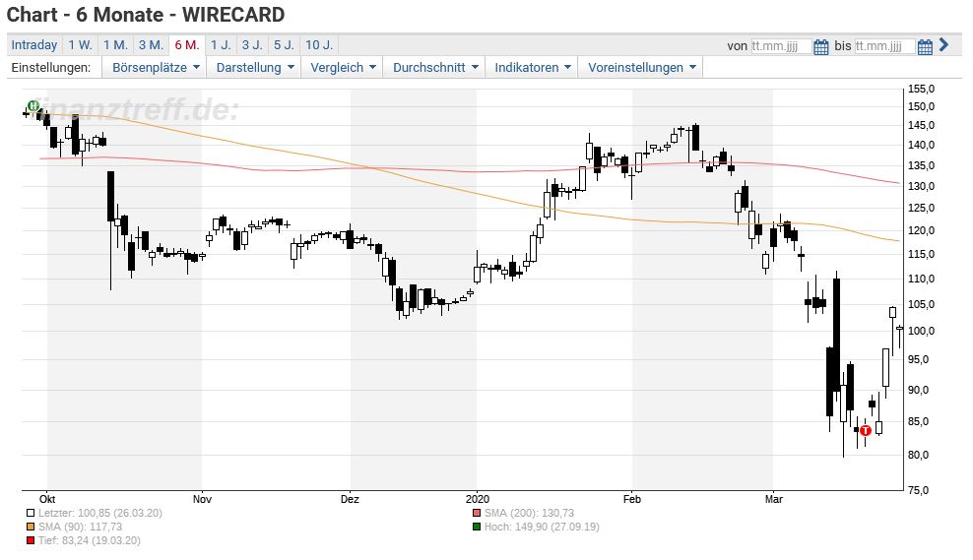Click the green H high marker
This screenshot has width=973, height=560.
(x=32, y=106)
